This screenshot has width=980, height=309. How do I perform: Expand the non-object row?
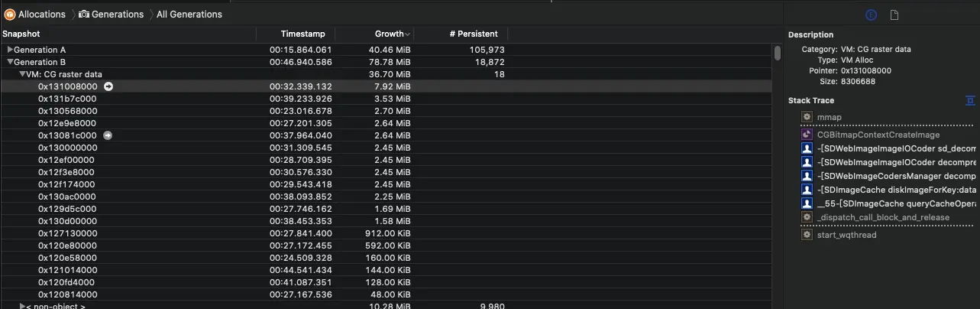[23, 306]
